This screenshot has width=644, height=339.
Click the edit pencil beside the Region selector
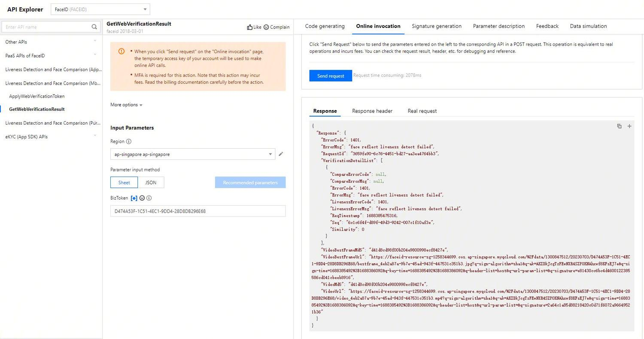[x=281, y=154]
